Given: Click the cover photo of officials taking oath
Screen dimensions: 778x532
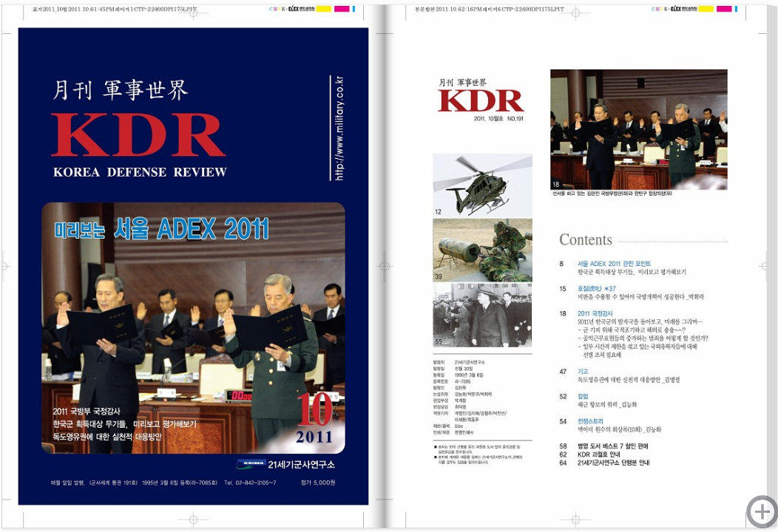Looking at the screenshot, I should pos(193,328).
